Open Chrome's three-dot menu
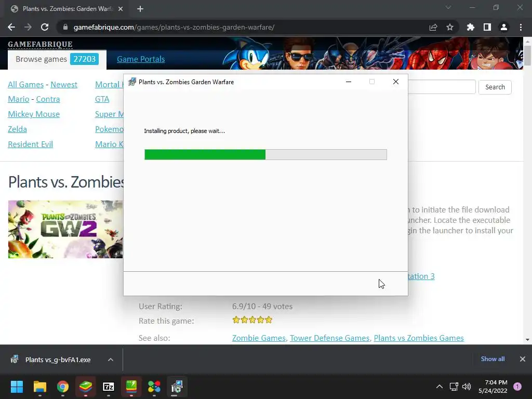 click(521, 27)
